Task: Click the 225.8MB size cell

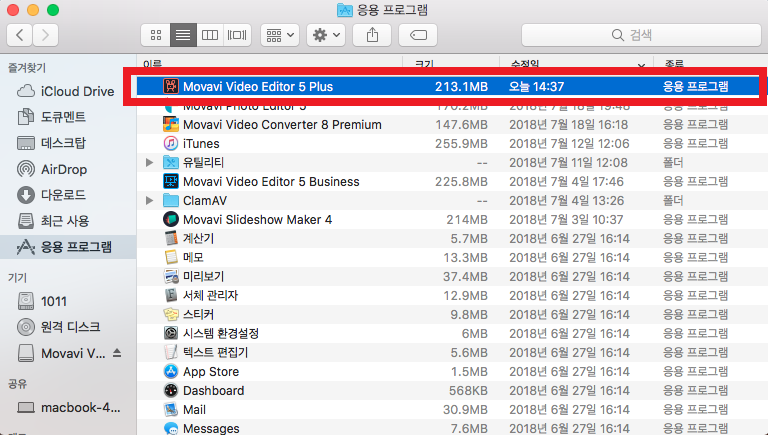Action: pyautogui.click(x=461, y=182)
